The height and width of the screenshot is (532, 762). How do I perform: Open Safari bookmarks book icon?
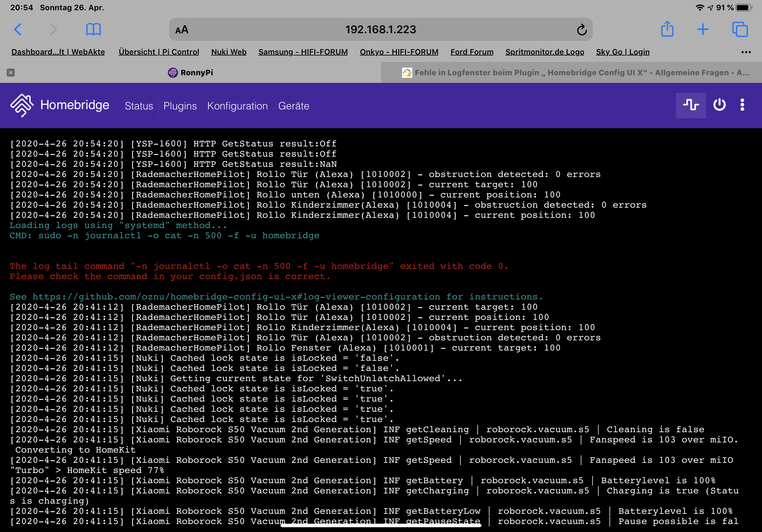(93, 30)
